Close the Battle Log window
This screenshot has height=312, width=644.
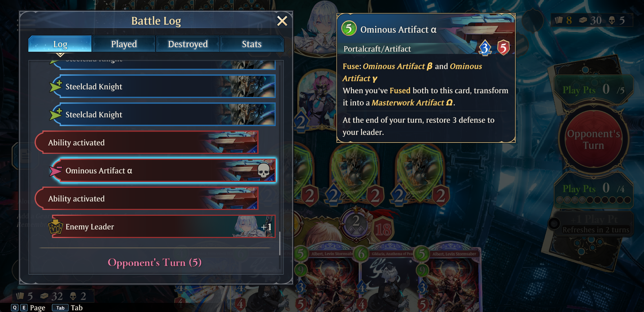(282, 21)
